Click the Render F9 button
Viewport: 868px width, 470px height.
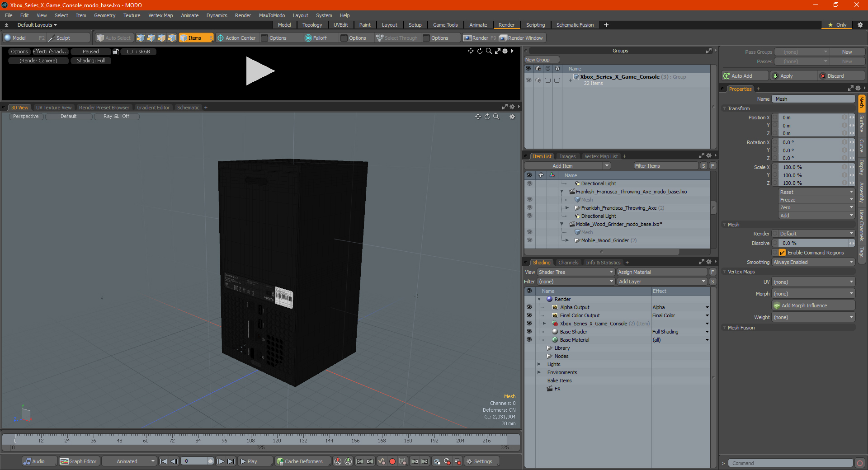[x=479, y=38]
